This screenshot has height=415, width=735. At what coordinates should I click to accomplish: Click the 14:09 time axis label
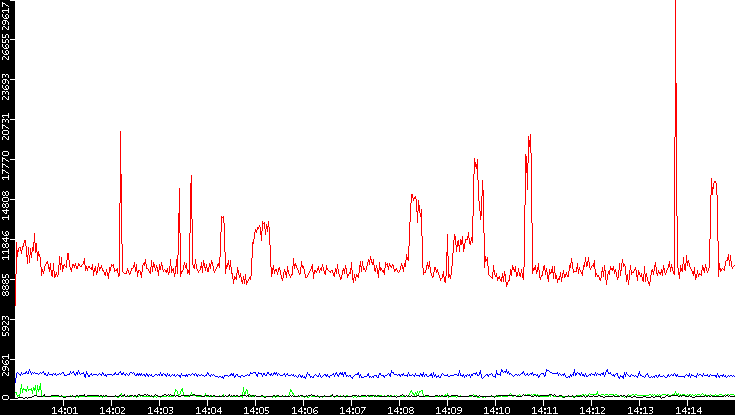[x=448, y=410]
